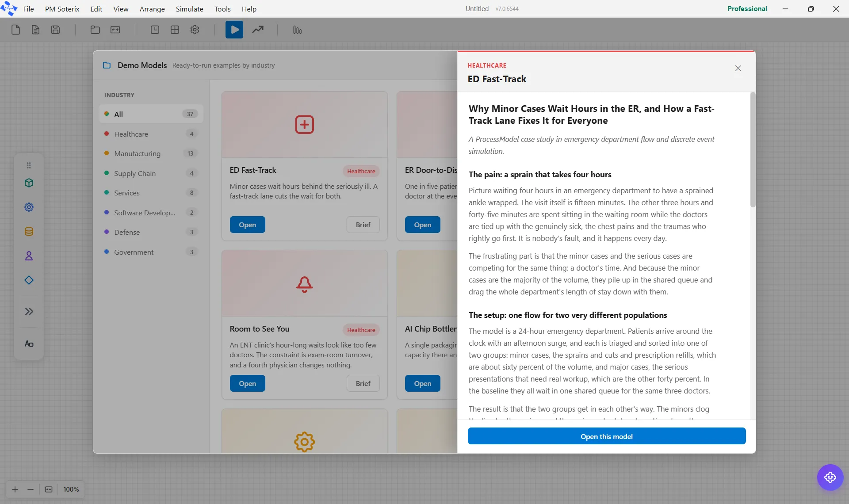Open the ED Fast-Track model

coord(247,225)
